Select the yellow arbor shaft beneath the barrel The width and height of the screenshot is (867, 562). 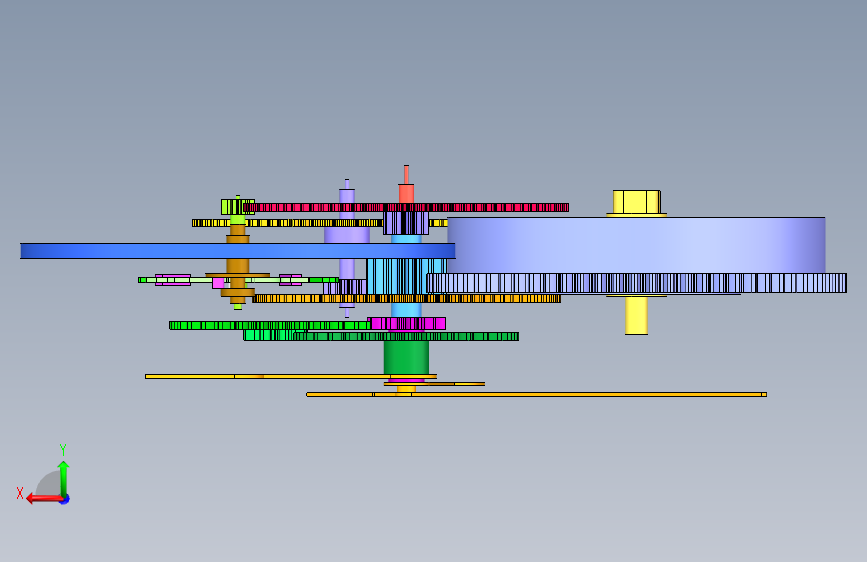[x=636, y=315]
